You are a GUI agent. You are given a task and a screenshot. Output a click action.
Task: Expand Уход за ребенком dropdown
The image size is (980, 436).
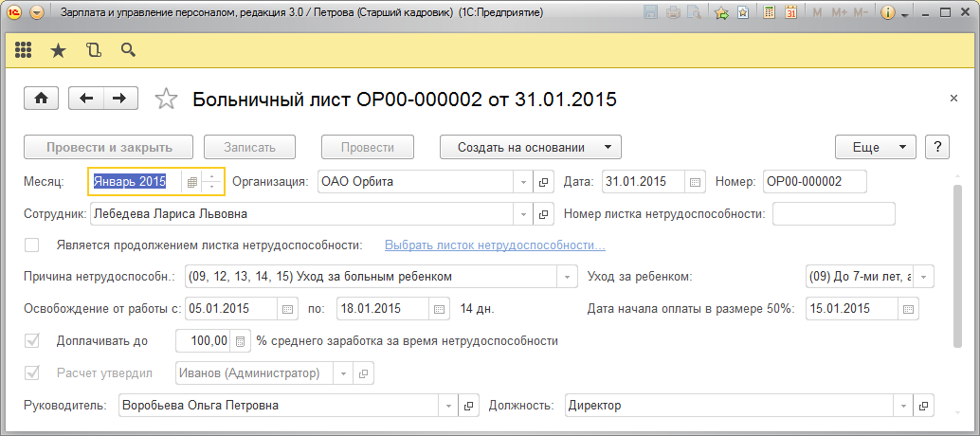[924, 277]
